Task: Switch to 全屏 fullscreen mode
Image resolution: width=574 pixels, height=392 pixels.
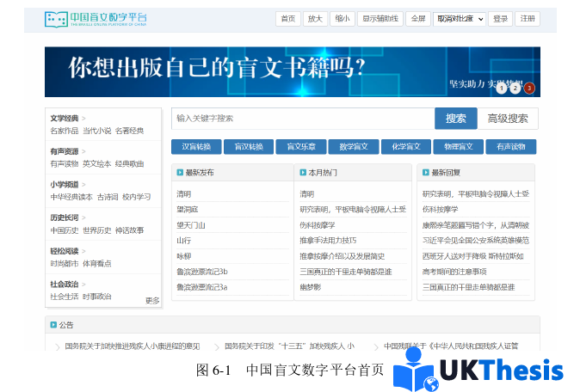Action: (418, 19)
